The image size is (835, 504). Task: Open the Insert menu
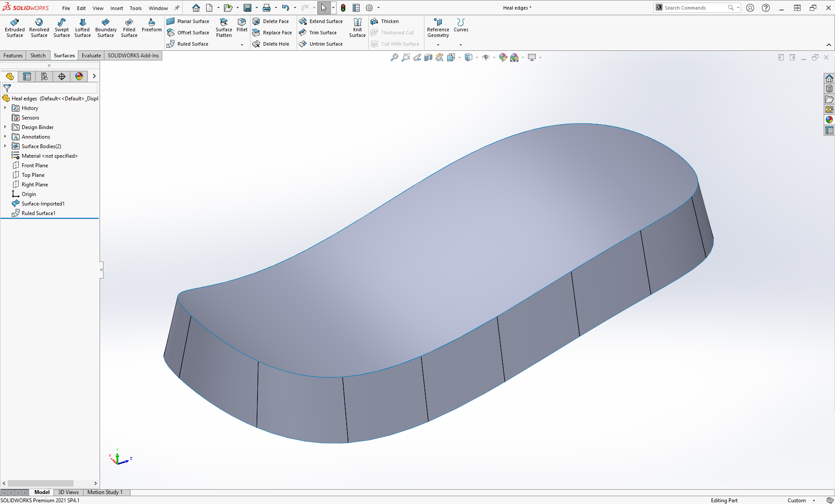[117, 8]
